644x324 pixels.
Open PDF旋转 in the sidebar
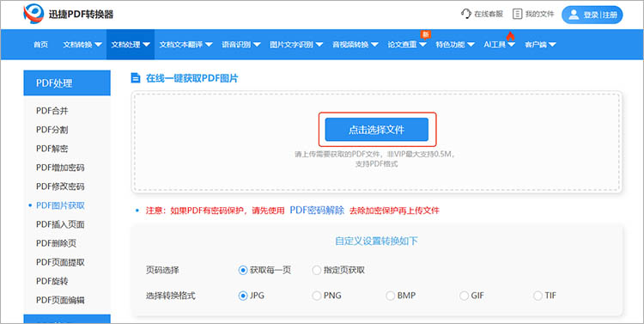point(52,281)
